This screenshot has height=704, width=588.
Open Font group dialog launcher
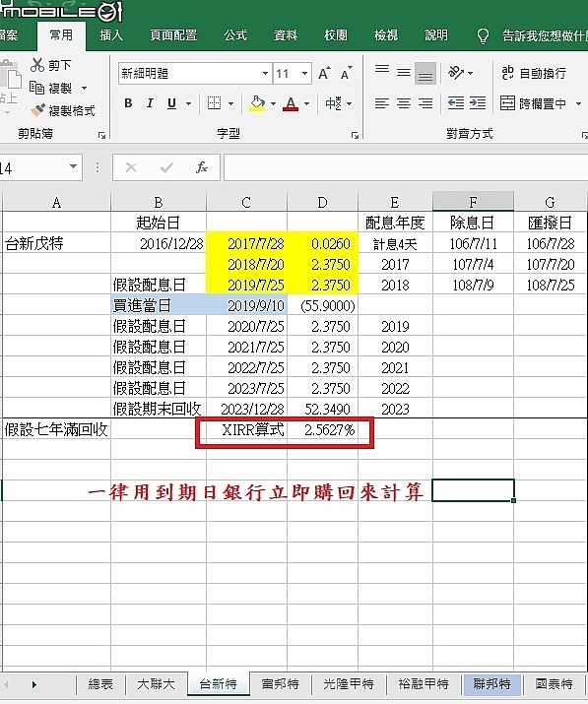pyautogui.click(x=355, y=135)
